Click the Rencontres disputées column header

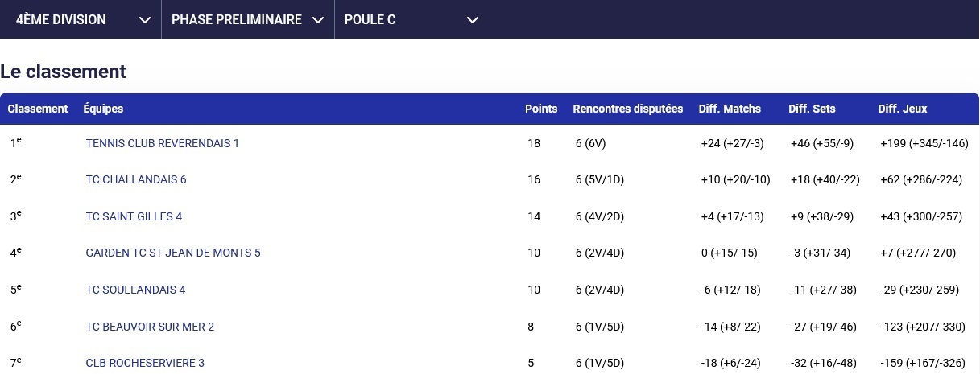628,109
